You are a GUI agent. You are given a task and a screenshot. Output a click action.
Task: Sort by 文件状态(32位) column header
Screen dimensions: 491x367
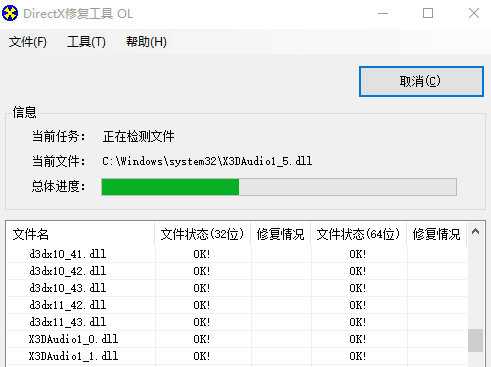click(x=202, y=234)
